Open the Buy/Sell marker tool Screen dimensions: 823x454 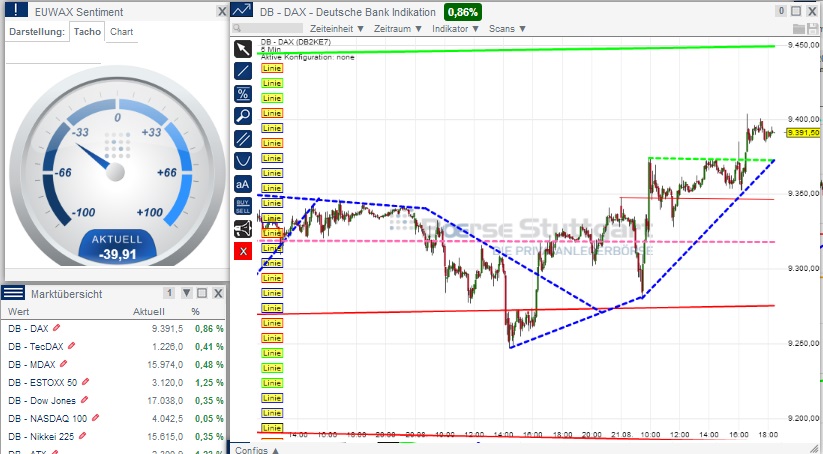[x=243, y=206]
